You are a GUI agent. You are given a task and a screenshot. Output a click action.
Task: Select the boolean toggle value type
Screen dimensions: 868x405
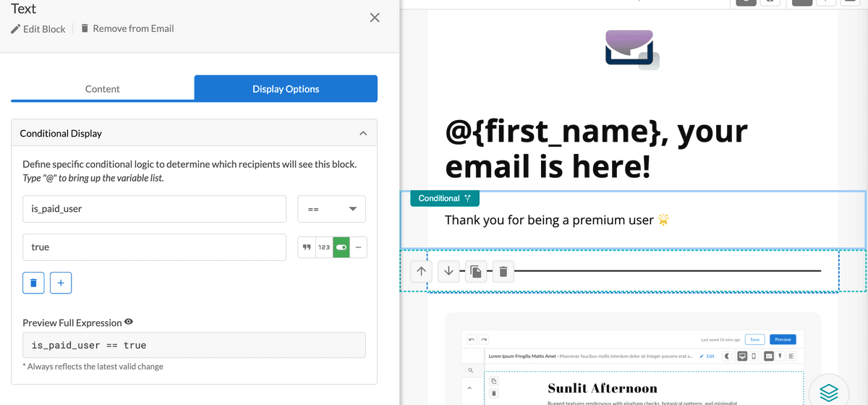coord(341,247)
